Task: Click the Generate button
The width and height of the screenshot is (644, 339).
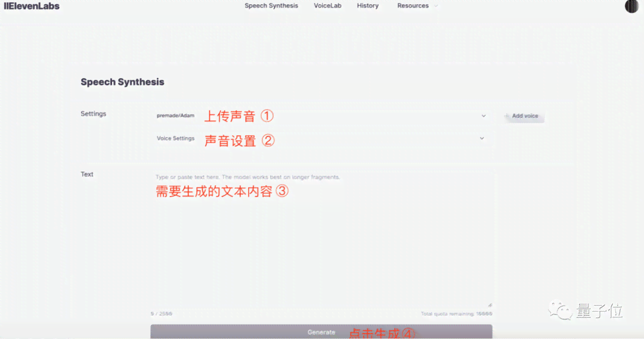Action: coord(321,332)
